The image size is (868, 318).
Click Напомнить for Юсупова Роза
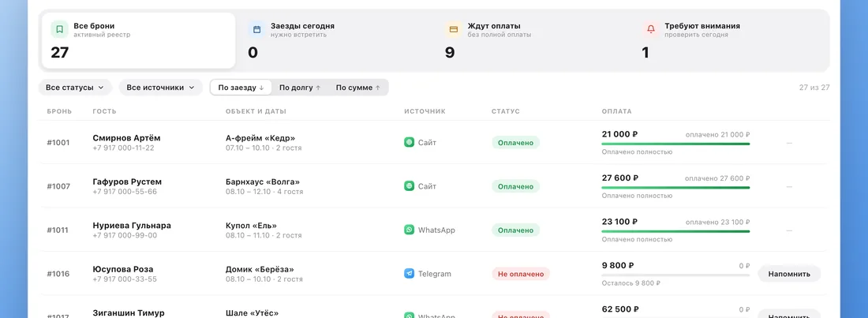point(789,274)
